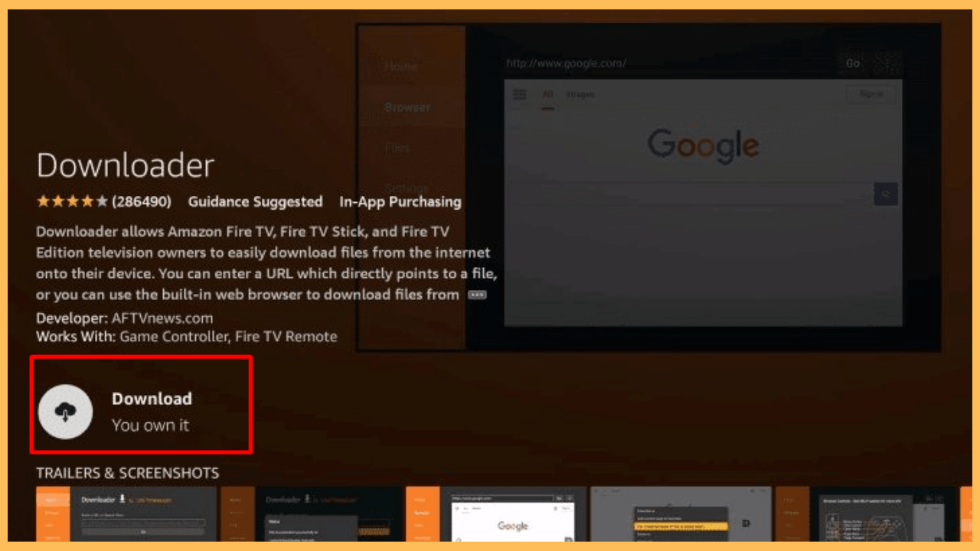This screenshot has width=980, height=551.
Task: Switch to the Images tab in preview
Action: coord(580,95)
